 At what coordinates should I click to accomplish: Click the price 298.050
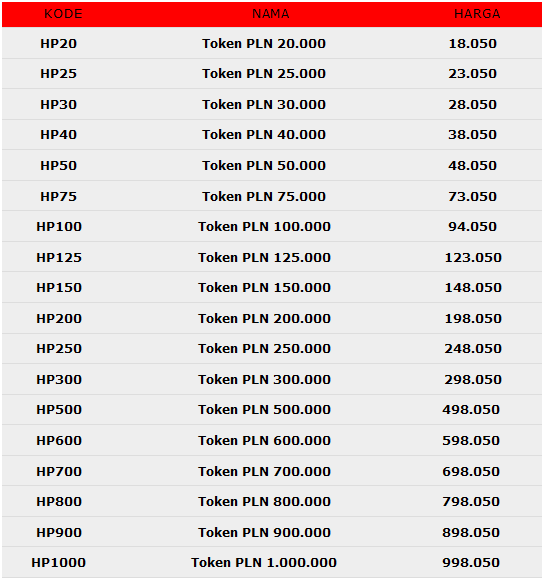[x=473, y=380]
